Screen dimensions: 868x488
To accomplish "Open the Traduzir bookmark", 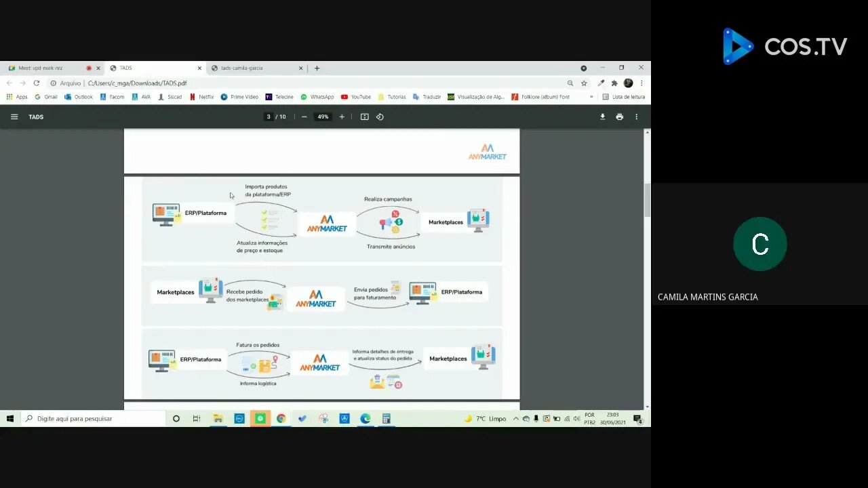I will [x=427, y=97].
